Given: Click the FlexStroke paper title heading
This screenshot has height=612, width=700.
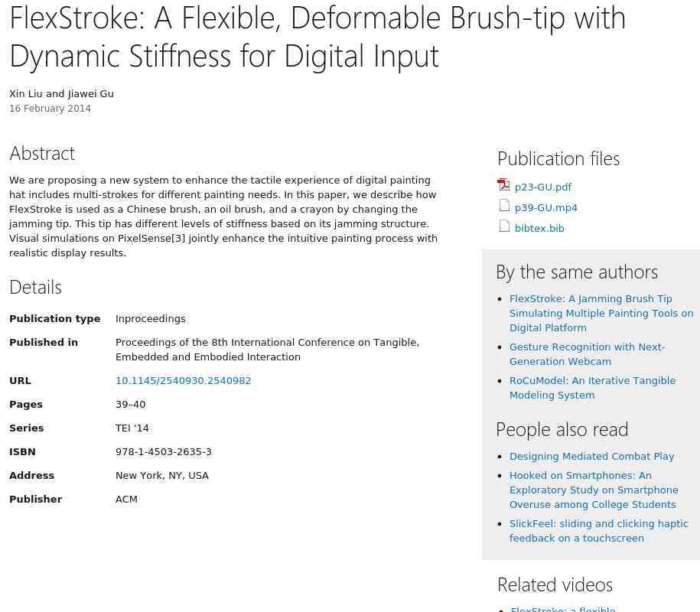Looking at the screenshot, I should coord(317,36).
